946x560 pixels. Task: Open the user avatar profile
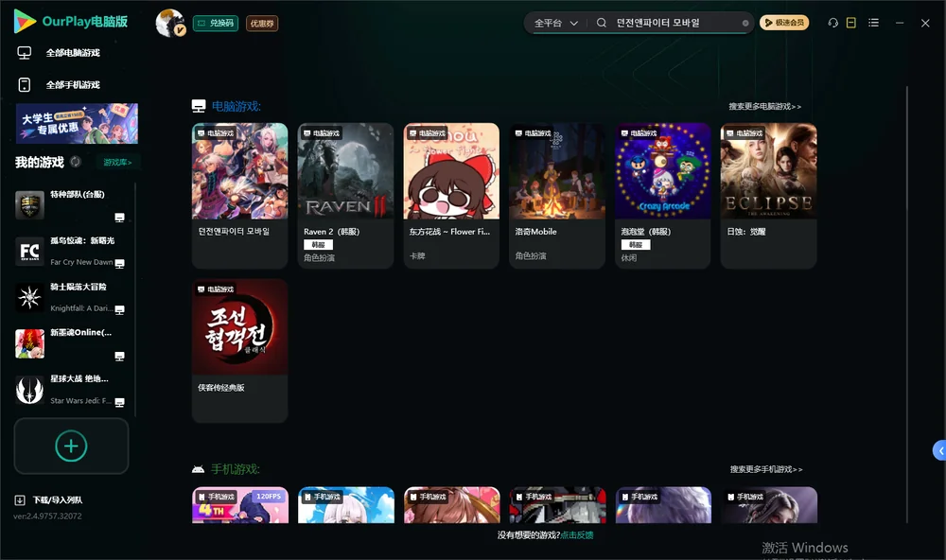pyautogui.click(x=170, y=23)
